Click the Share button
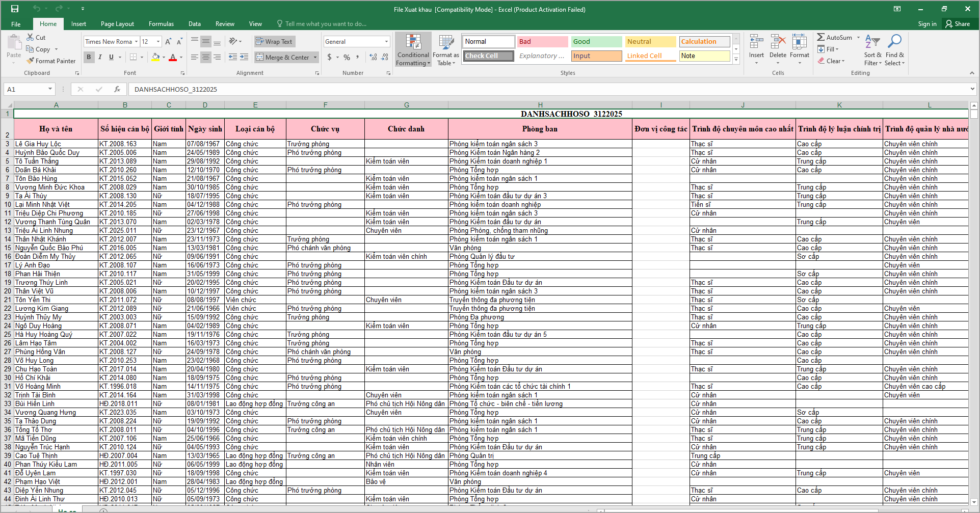This screenshot has width=980, height=513. click(x=958, y=24)
